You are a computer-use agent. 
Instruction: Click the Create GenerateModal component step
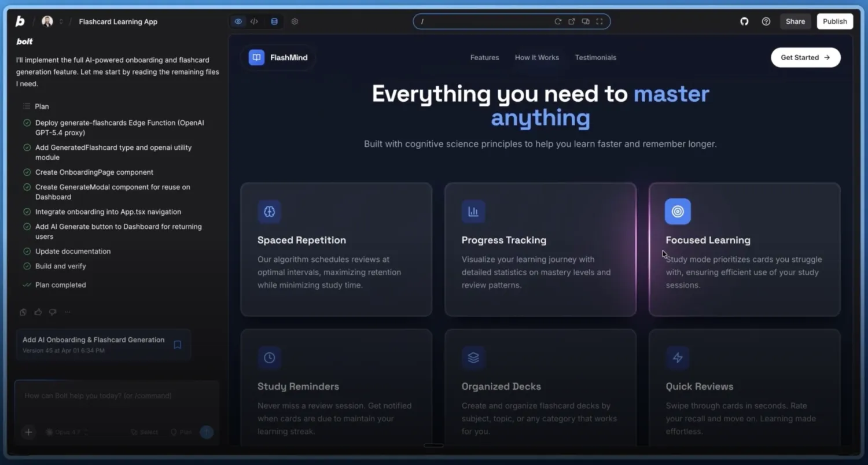coord(112,192)
